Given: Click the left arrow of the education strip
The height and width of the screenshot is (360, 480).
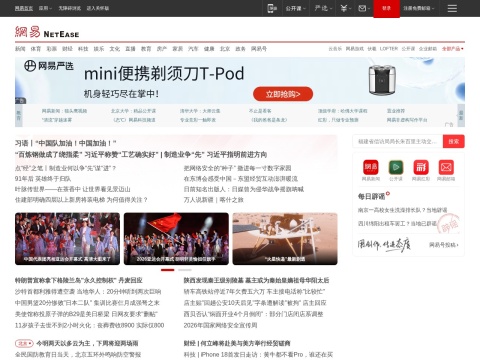Looking at the screenshot, I should (x=19, y=115).
